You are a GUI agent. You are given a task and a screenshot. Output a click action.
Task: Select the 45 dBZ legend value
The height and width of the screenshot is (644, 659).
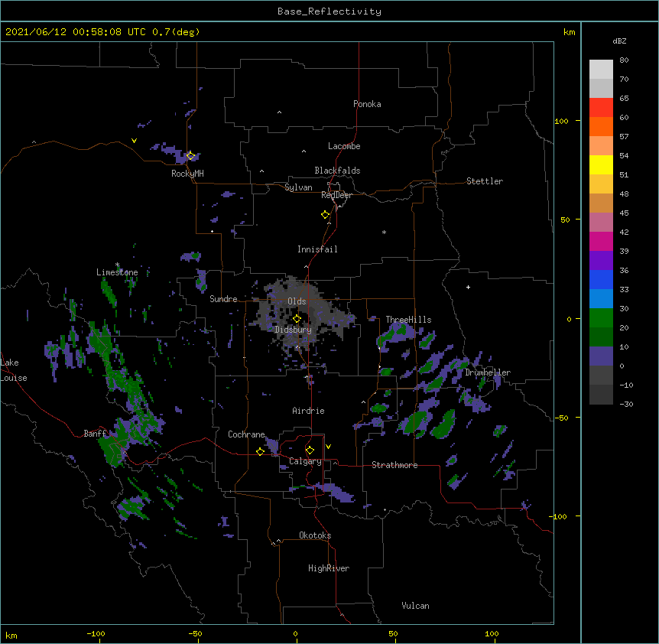coord(624,213)
